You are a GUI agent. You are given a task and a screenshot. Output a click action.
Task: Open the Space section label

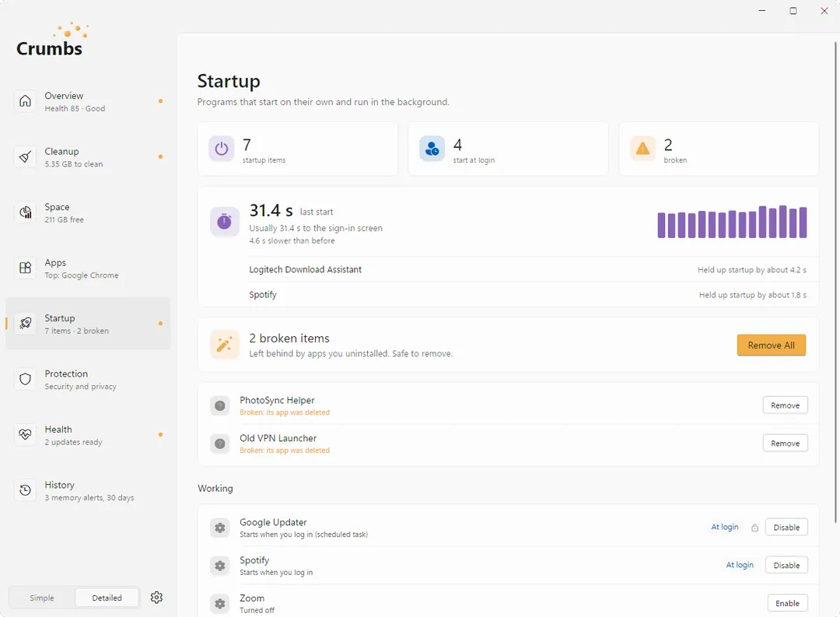pos(57,207)
